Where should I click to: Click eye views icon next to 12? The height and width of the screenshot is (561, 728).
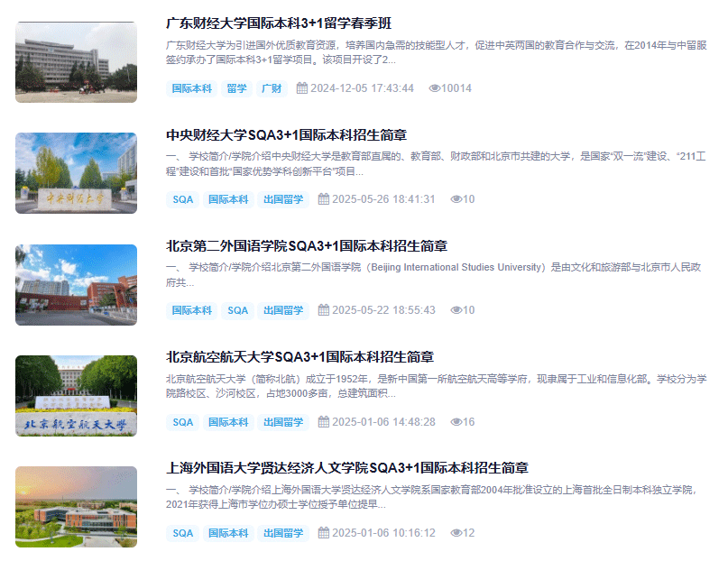(x=456, y=533)
